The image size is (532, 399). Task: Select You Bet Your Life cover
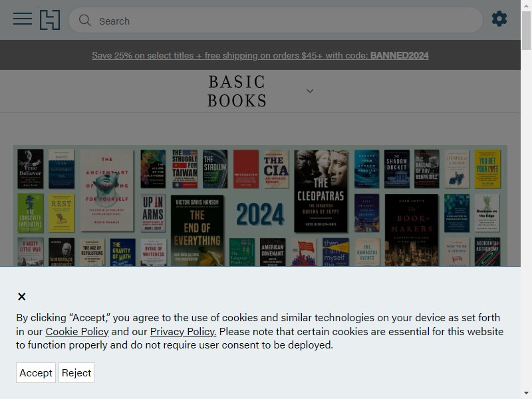coord(487,169)
